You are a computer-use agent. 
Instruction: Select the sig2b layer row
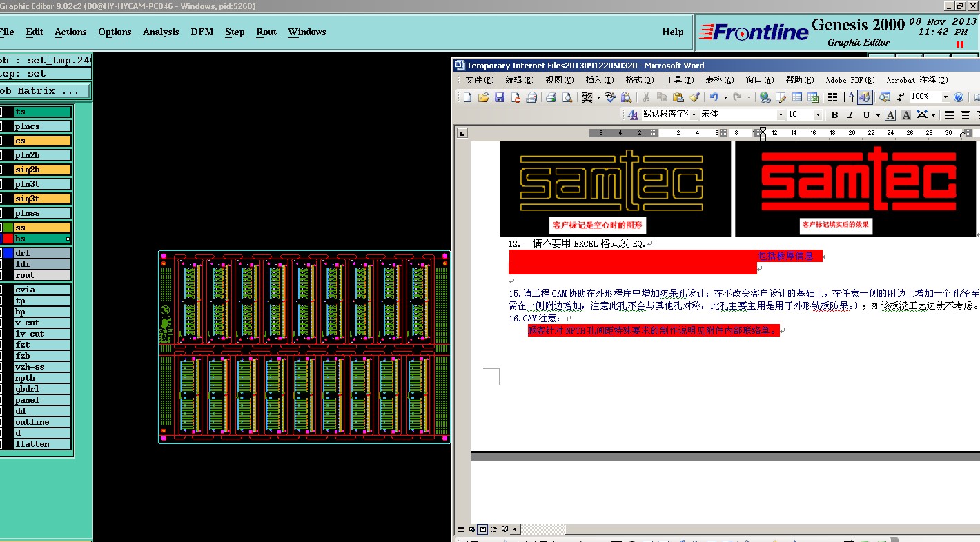pos(42,170)
